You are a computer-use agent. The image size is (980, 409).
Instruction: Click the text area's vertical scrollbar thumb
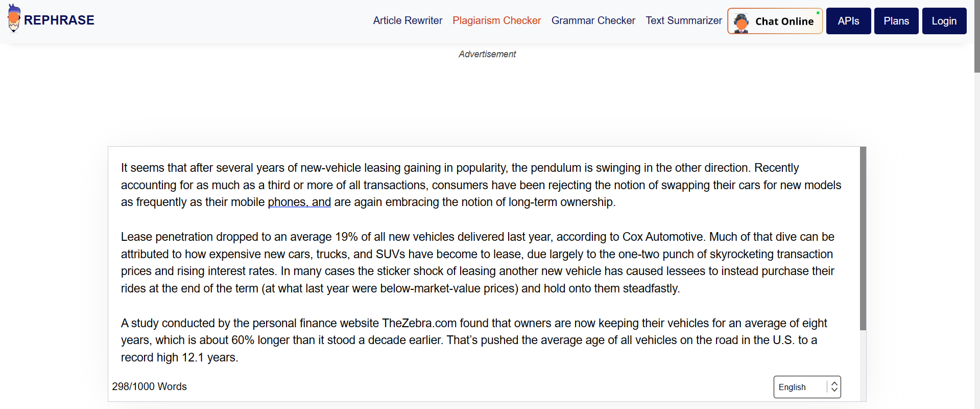tap(863, 238)
